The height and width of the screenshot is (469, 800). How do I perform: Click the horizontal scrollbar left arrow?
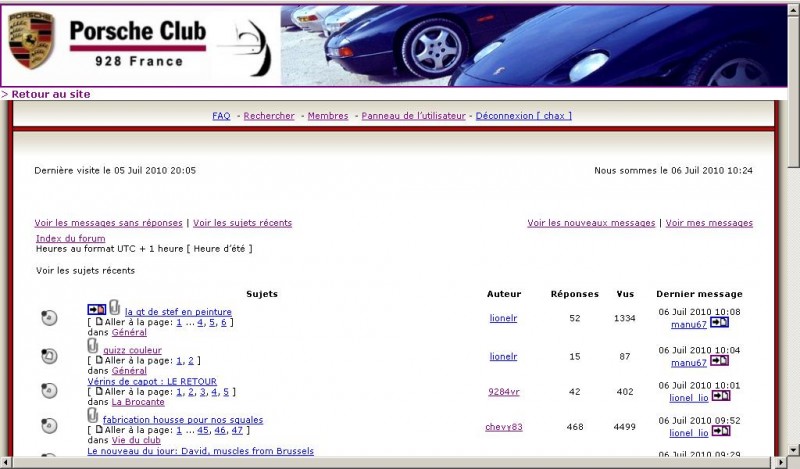click(x=6, y=463)
